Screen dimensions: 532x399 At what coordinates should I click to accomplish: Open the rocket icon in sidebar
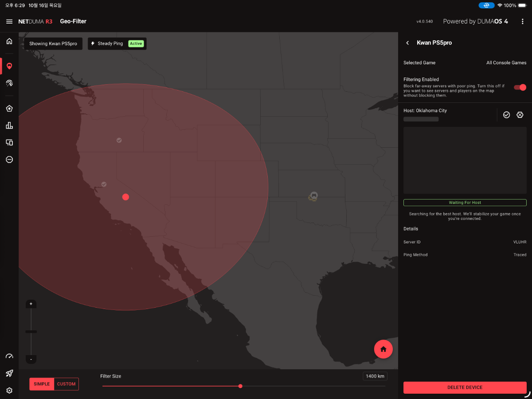[x=9, y=373]
